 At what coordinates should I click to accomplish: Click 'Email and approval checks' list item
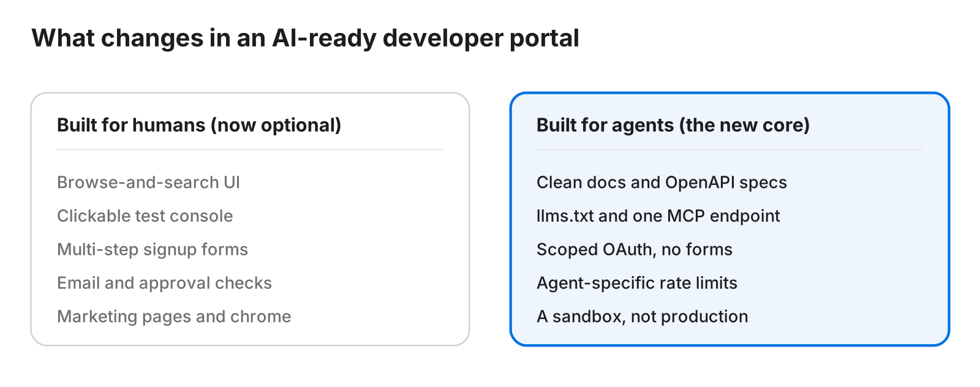click(x=164, y=283)
